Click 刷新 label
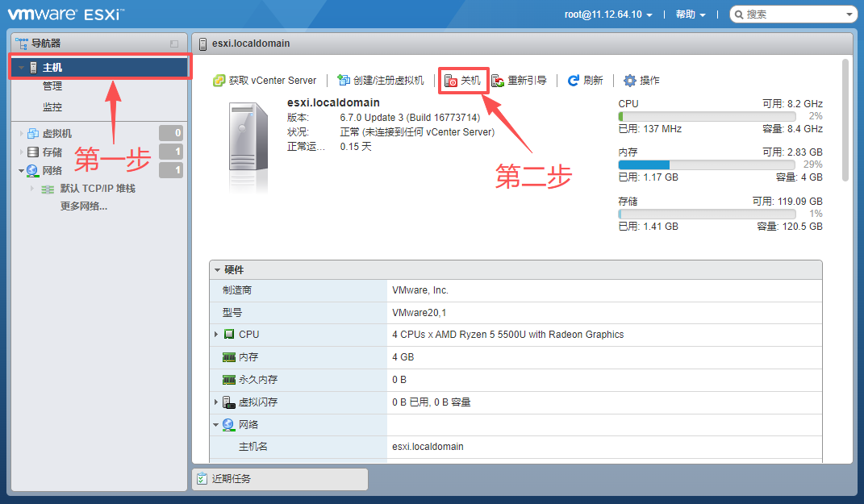 pyautogui.click(x=594, y=81)
